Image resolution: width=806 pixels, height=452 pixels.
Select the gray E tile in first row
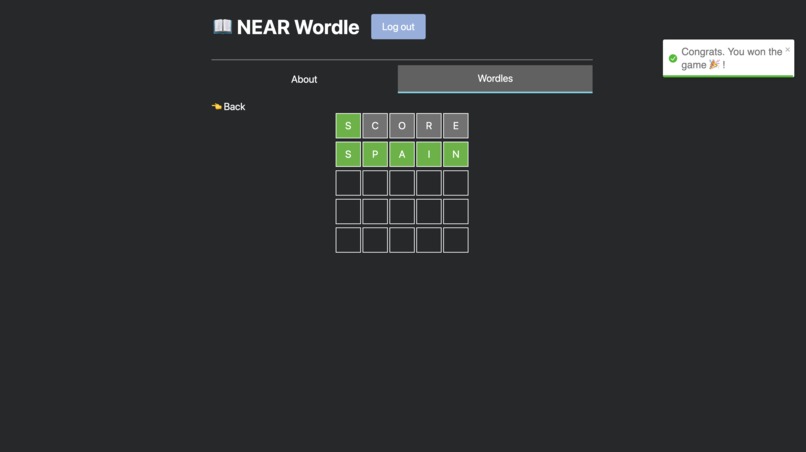click(455, 126)
